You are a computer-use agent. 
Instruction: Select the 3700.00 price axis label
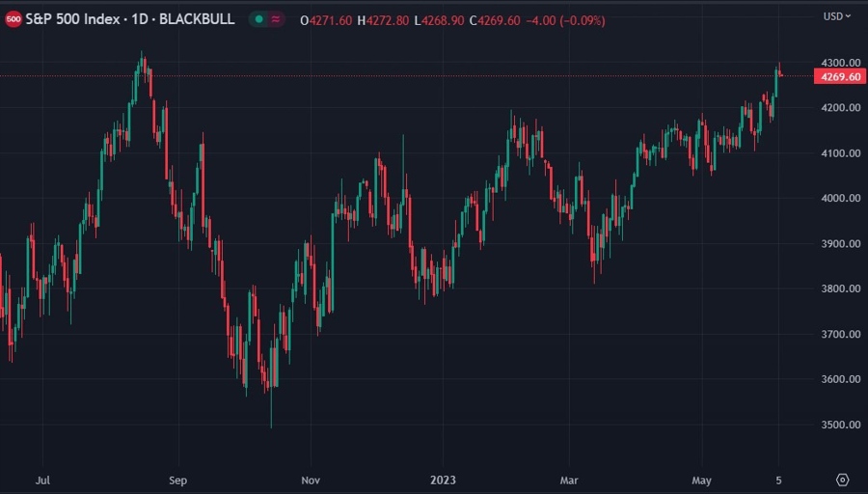(840, 334)
